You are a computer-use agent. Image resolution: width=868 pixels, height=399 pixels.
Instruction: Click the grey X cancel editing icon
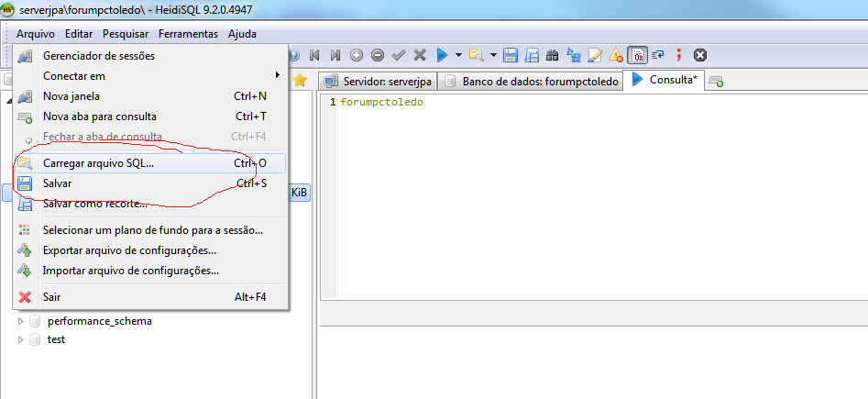(x=420, y=55)
